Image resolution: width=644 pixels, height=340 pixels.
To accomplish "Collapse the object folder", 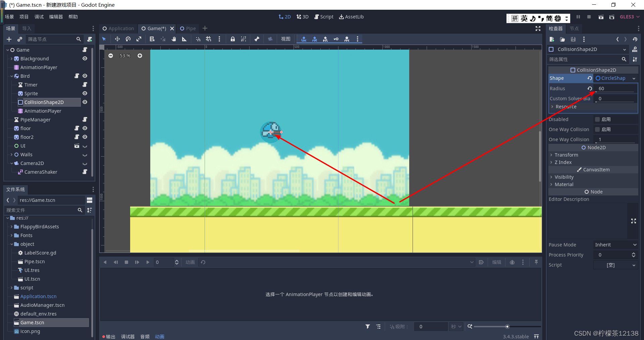I will click(12, 244).
